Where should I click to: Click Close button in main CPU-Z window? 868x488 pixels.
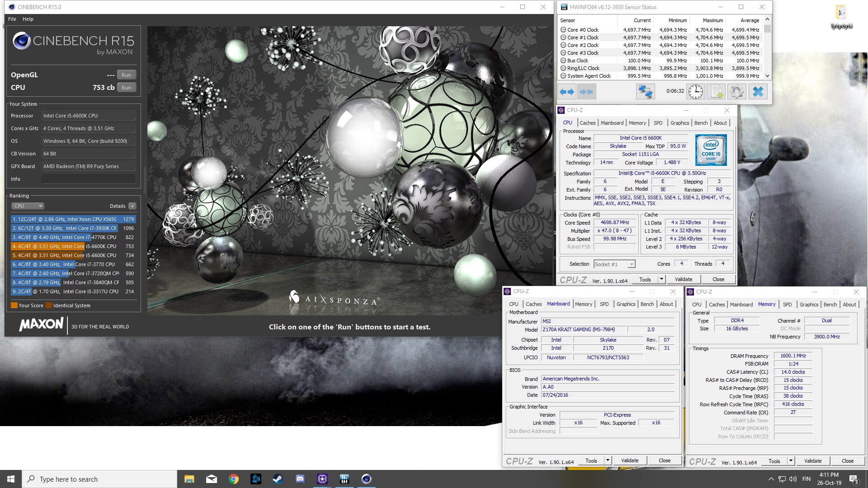pyautogui.click(x=718, y=279)
